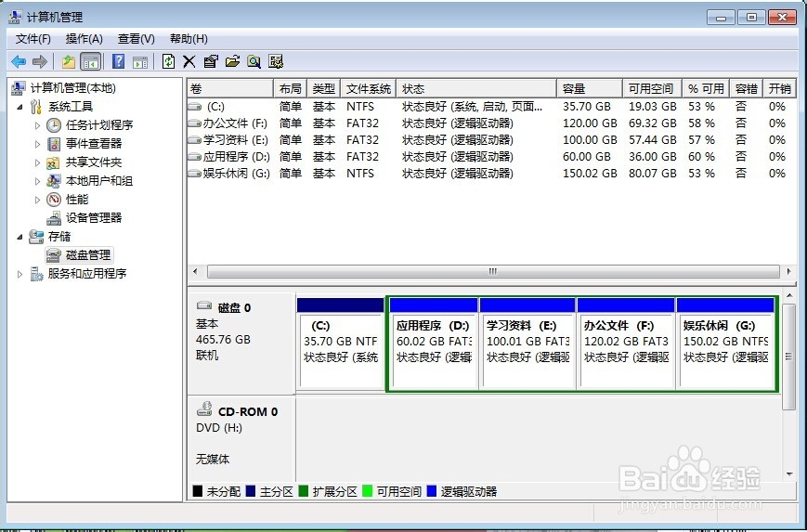Image resolution: width=807 pixels, height=532 pixels.
Task: Toggle the show/hide console tree button
Action: pos(91,61)
